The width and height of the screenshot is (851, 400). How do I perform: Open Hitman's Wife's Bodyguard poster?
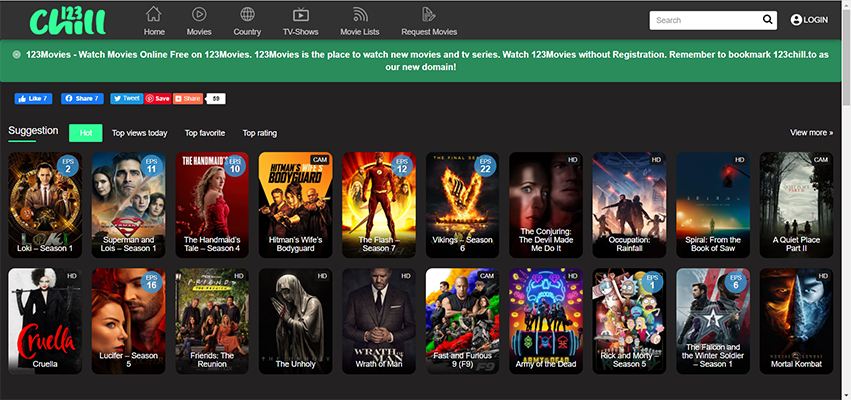click(x=296, y=205)
